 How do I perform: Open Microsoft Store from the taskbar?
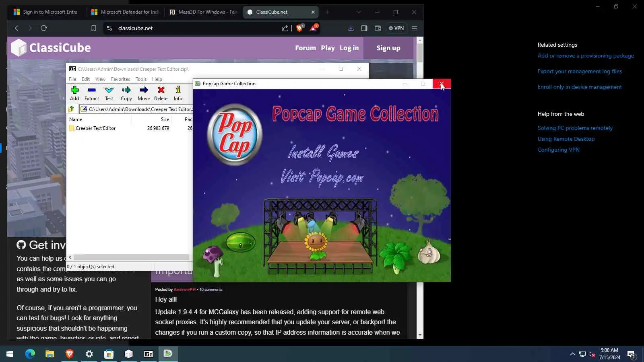(109, 354)
